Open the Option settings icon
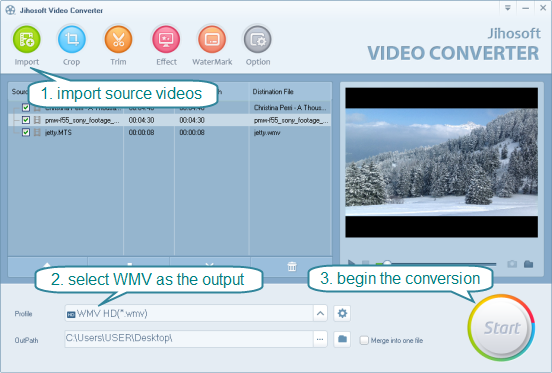 pos(258,39)
